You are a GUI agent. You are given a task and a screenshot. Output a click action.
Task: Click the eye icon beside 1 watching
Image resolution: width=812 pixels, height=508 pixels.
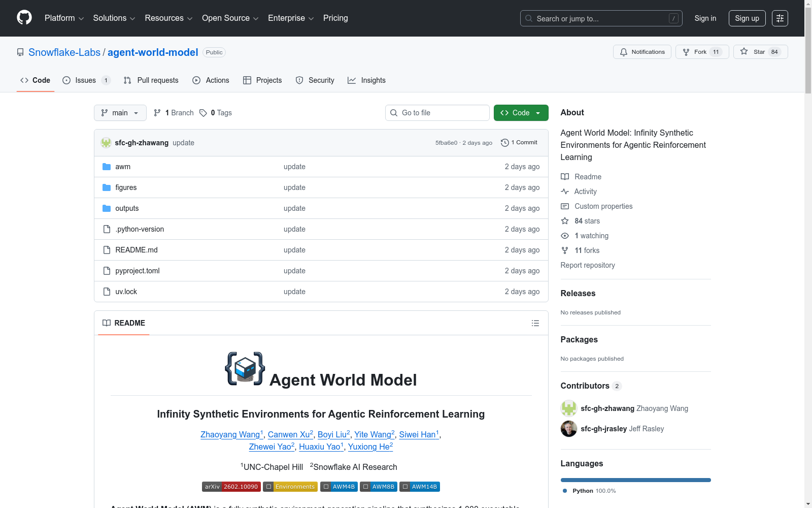point(565,236)
